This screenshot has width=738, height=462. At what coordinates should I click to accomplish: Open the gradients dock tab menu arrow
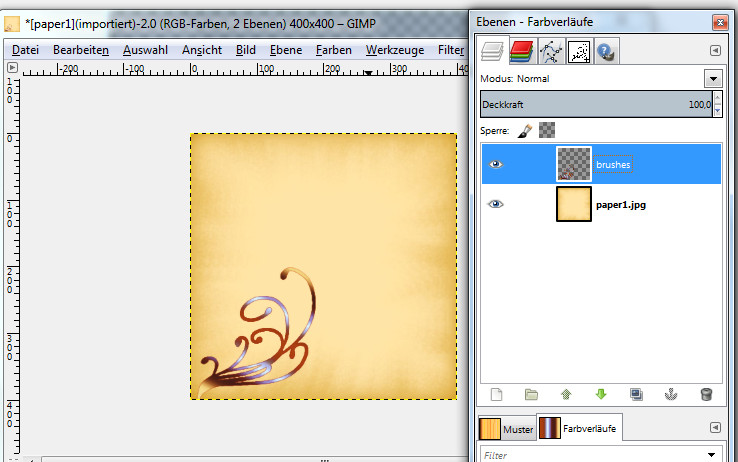715,427
